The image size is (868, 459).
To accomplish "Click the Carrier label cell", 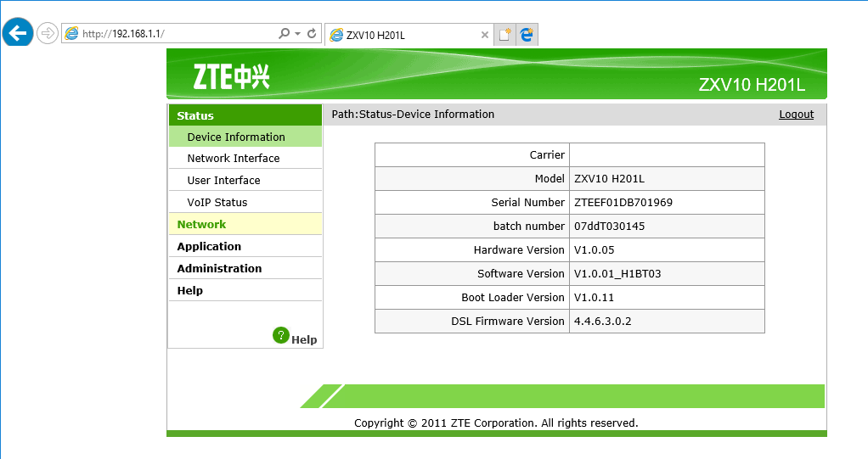I will [x=472, y=155].
